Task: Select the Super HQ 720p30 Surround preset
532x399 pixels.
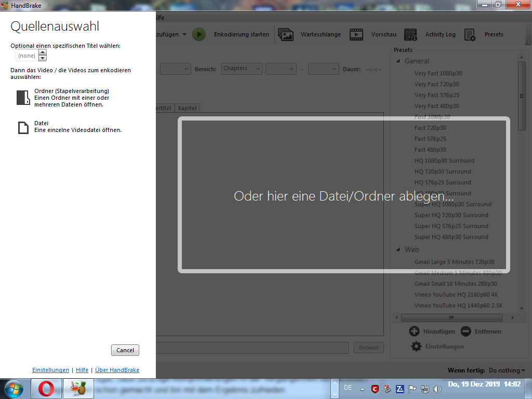Action: 451,215
